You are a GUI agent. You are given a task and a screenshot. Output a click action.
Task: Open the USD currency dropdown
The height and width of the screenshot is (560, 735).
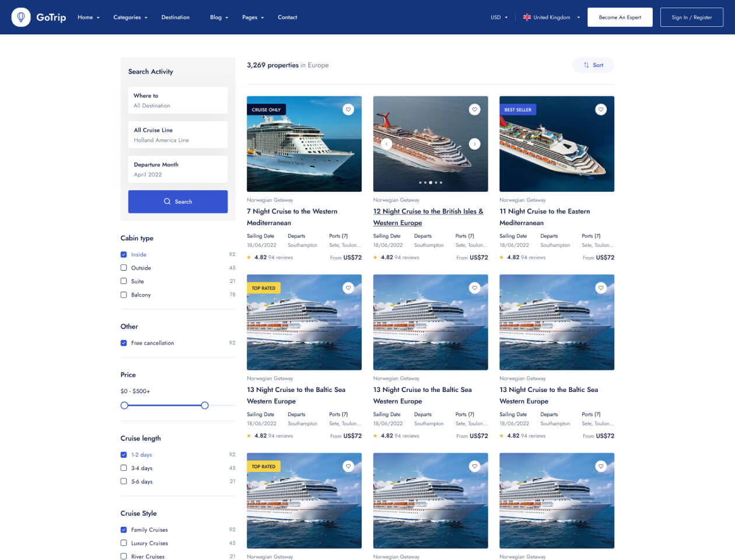[499, 17]
